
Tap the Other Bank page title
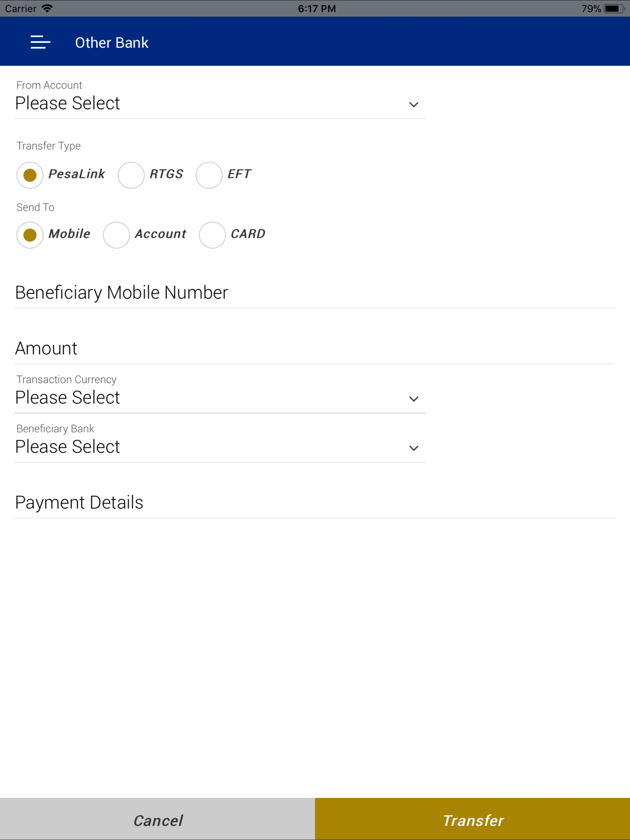click(112, 42)
